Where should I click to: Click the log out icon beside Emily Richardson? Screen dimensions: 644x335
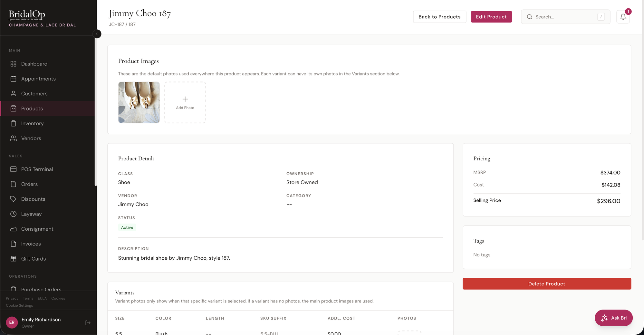pyautogui.click(x=88, y=322)
